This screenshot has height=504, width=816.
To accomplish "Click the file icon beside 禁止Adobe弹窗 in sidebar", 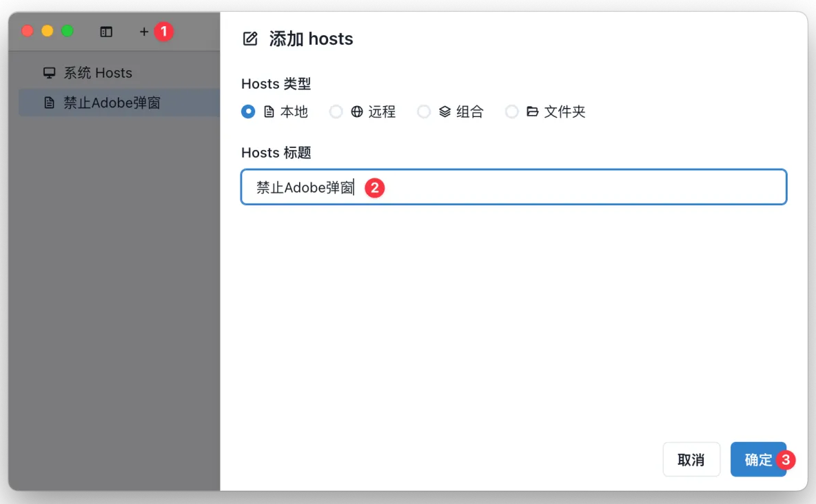I will [x=49, y=103].
